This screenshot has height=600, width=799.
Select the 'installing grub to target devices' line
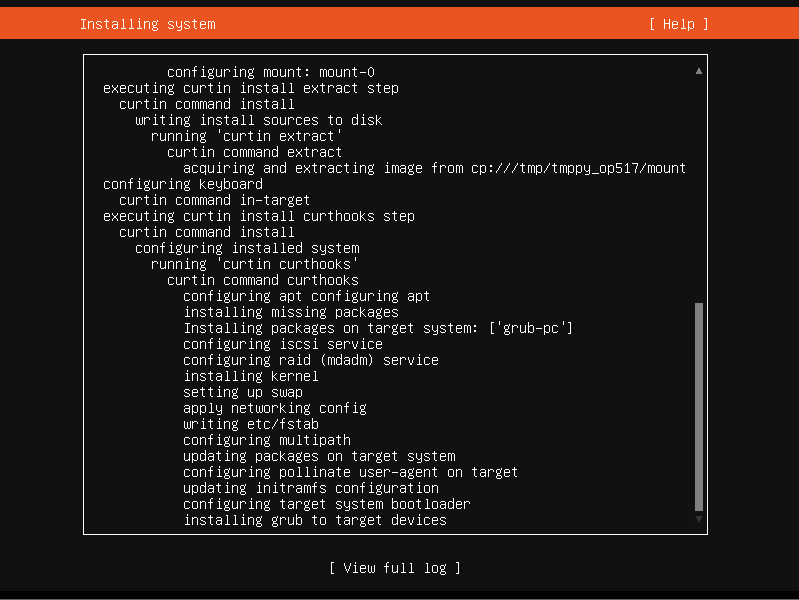point(315,520)
